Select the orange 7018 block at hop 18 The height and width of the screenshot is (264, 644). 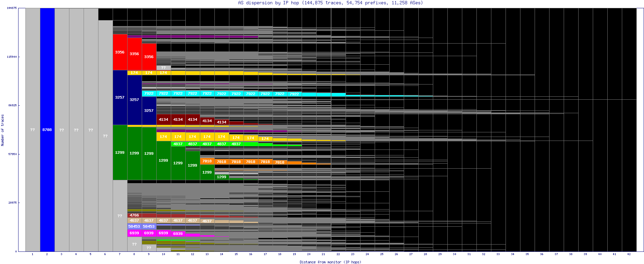[280, 162]
